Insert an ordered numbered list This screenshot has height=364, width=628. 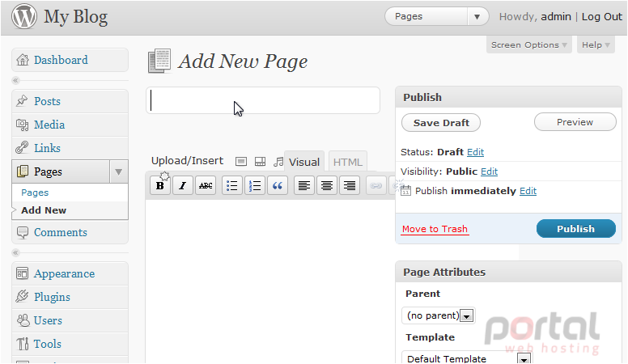pyautogui.click(x=255, y=185)
